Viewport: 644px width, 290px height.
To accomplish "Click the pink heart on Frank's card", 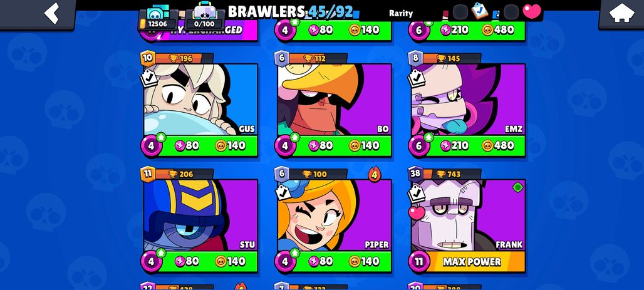I will coord(417,212).
